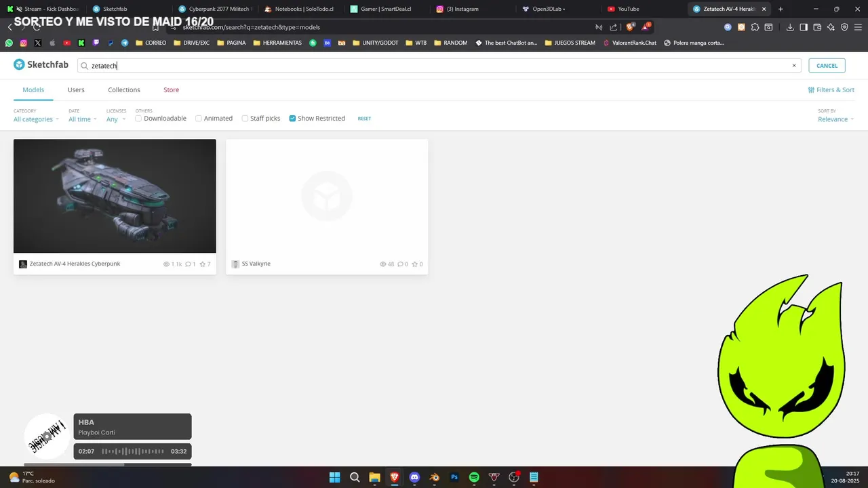Screen dimensions: 868x488
Task: Open the Filters & Sort panel
Action: pos(831,89)
